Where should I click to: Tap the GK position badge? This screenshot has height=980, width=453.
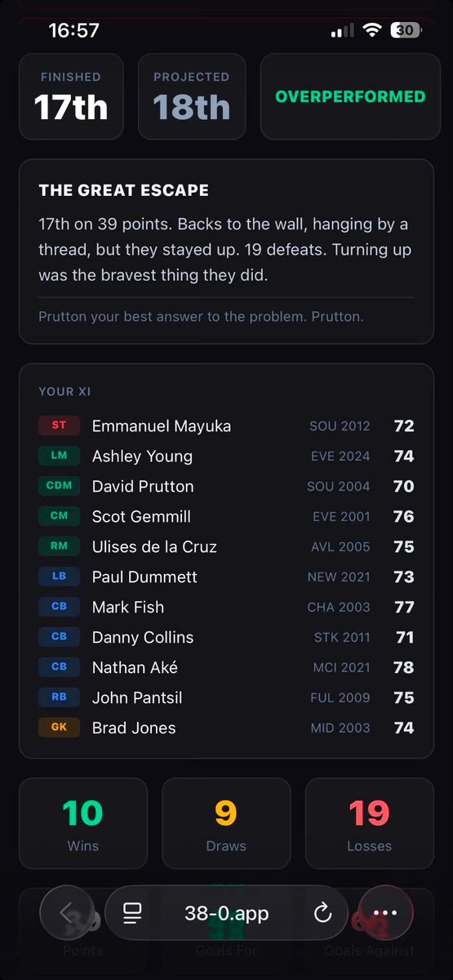click(59, 728)
